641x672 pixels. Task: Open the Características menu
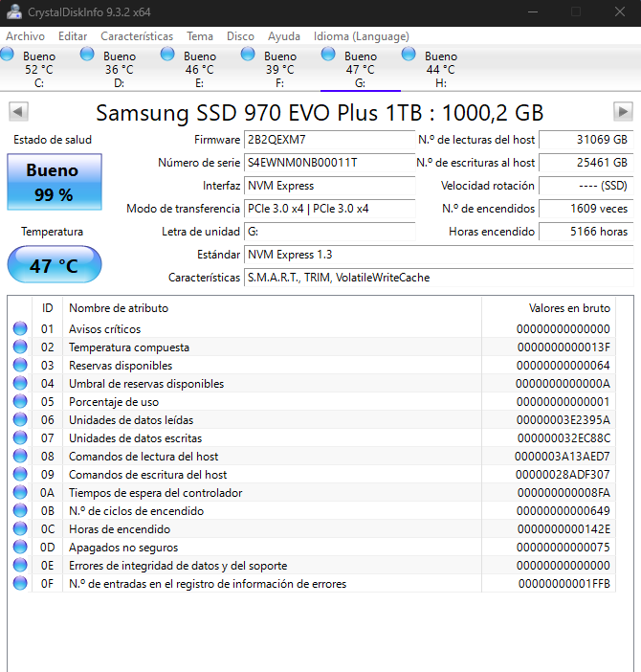click(137, 36)
